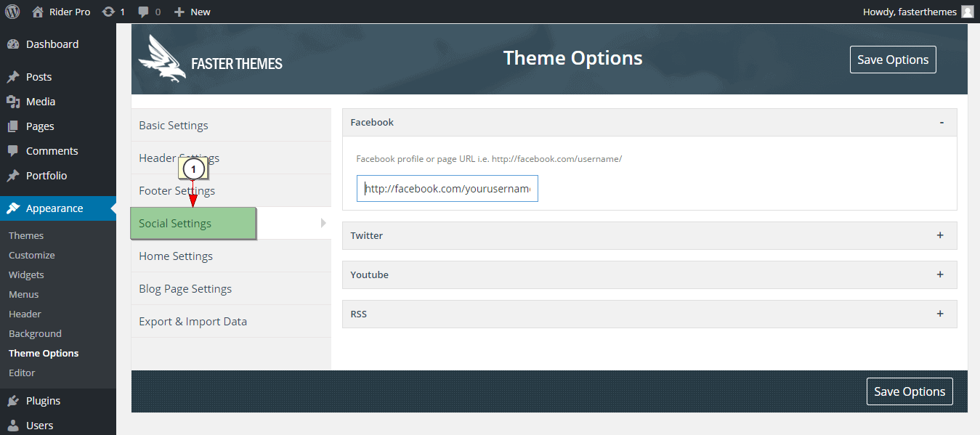Open the Plugins menu icon

[x=13, y=401]
